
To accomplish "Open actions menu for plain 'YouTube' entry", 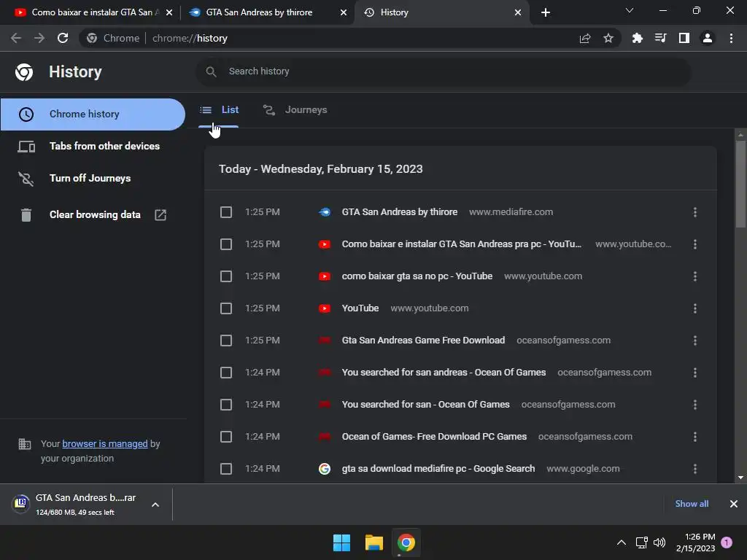I will coord(695,308).
